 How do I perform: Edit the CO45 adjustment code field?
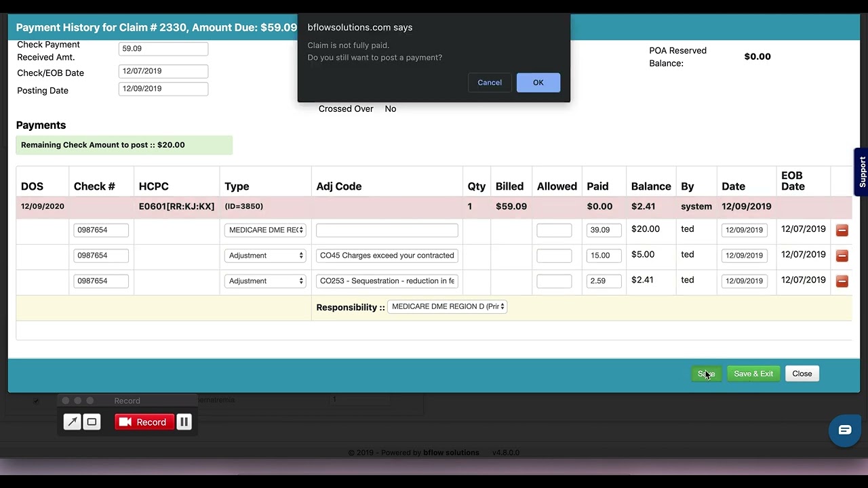(387, 256)
